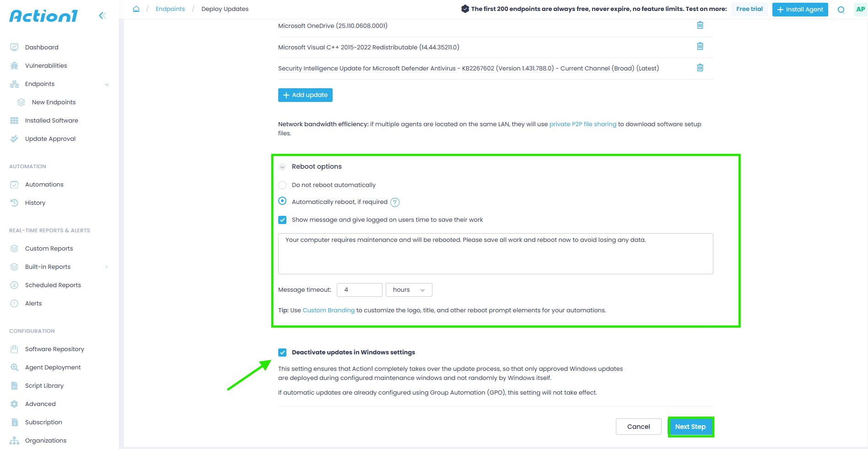The width and height of the screenshot is (868, 449).
Task: Open the Custom Branding link
Action: (329, 310)
